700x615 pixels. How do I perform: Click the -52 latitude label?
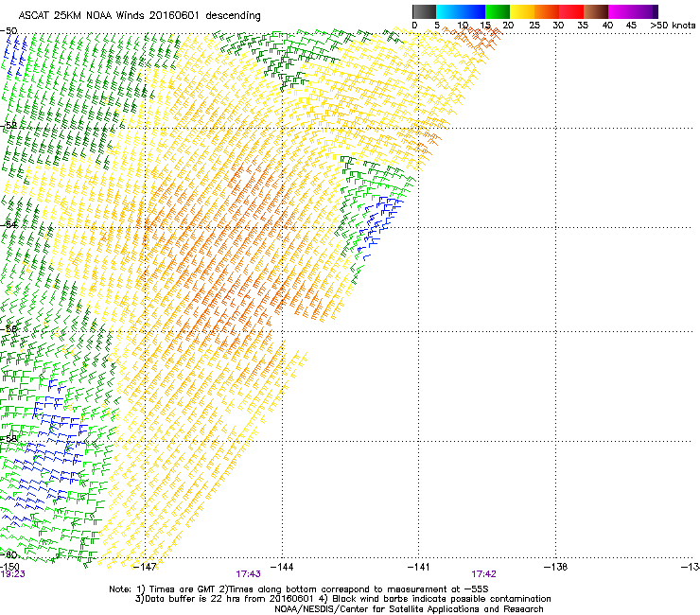(x=9, y=126)
